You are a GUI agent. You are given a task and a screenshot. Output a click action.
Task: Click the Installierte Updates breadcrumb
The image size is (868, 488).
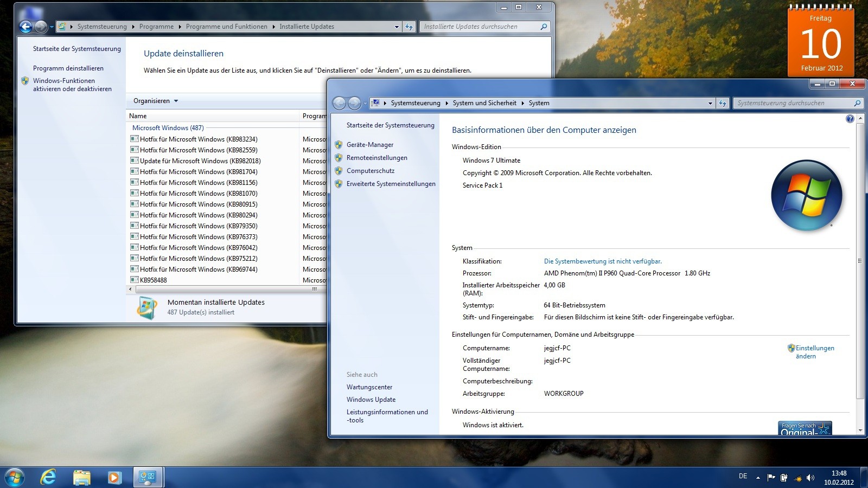307,27
